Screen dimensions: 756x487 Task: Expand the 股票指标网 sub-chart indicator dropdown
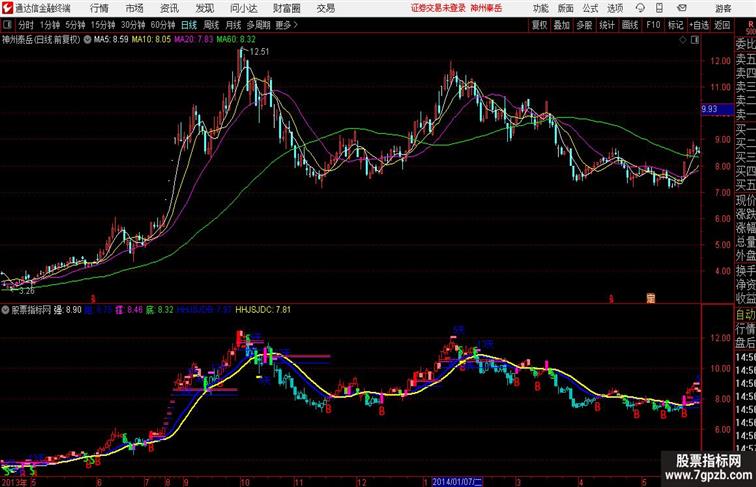(5, 310)
